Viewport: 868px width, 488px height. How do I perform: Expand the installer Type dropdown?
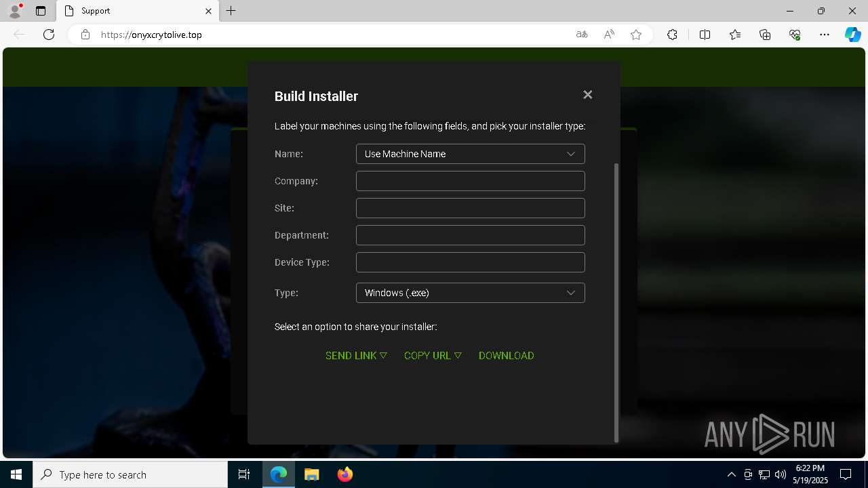pos(470,293)
